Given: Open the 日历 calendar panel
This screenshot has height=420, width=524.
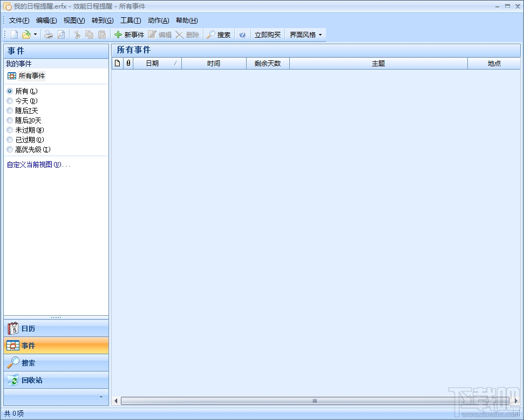Looking at the screenshot, I should click(x=56, y=328).
